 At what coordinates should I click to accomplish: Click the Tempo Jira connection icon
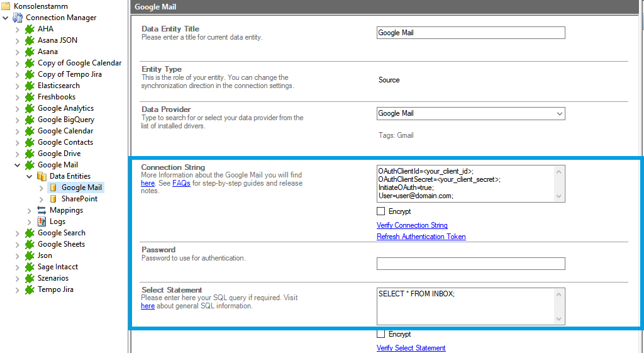pyautogui.click(x=30, y=289)
